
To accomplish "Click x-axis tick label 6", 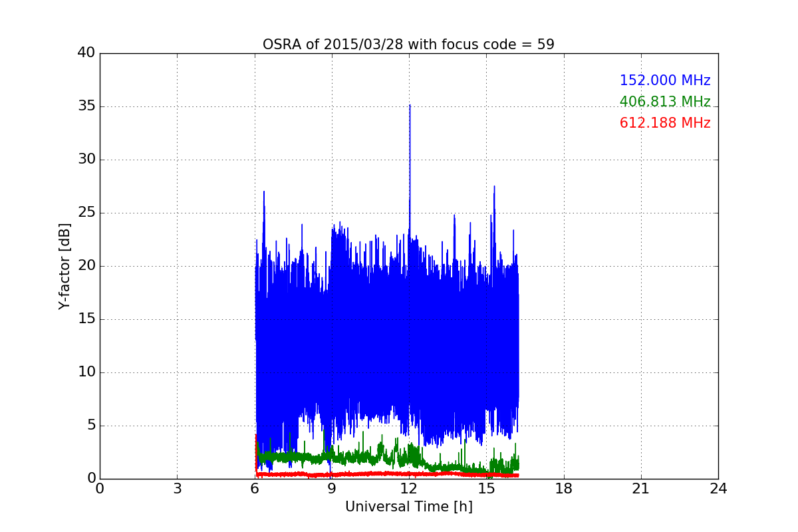I will click(254, 489).
